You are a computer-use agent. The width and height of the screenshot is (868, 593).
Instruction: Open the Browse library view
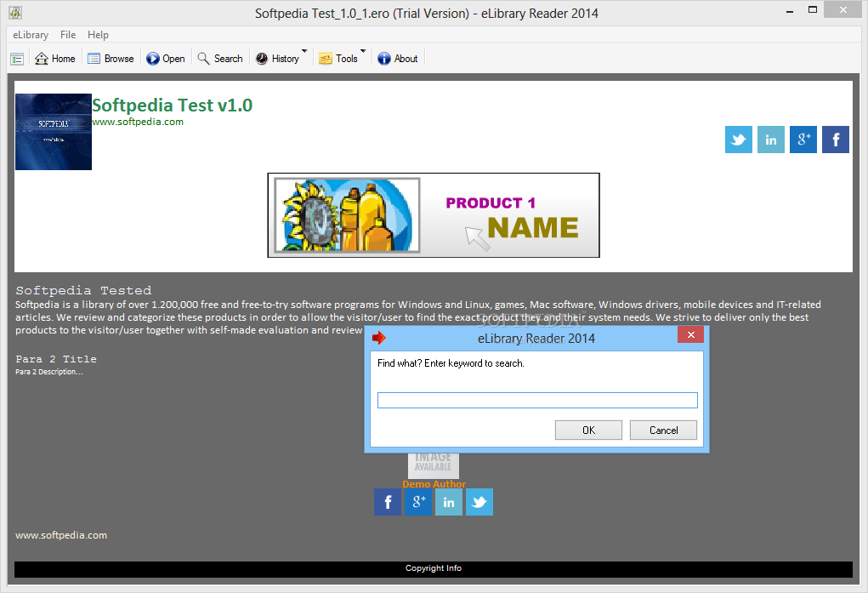coord(111,59)
